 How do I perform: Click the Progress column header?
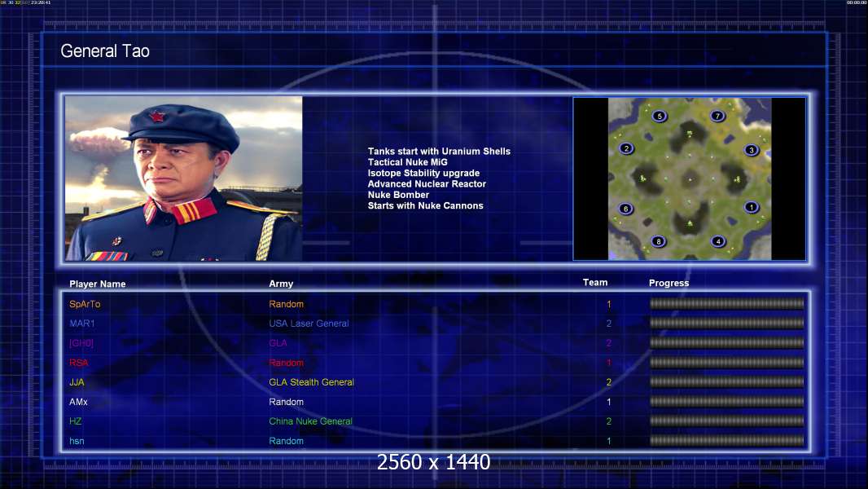[669, 283]
